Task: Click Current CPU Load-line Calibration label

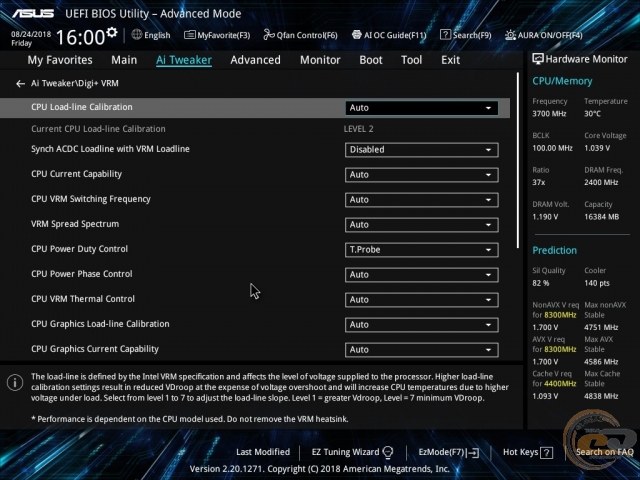Action: point(98,129)
